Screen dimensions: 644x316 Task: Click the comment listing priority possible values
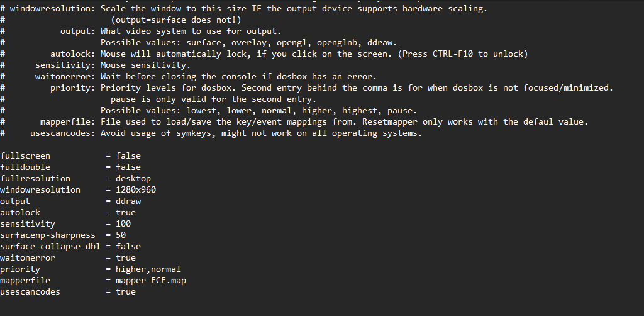point(258,111)
